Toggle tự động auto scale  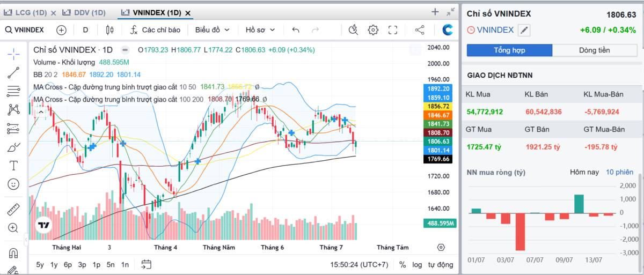tap(440, 264)
